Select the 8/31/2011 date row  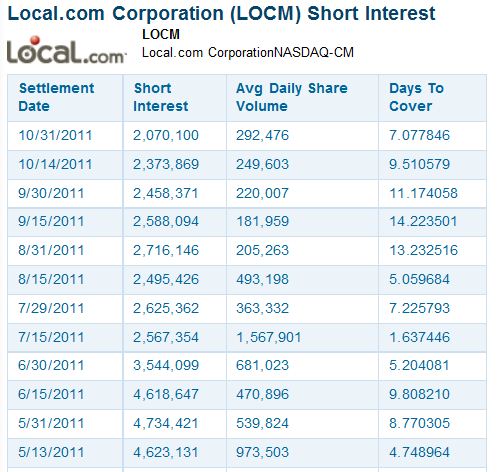247,251
